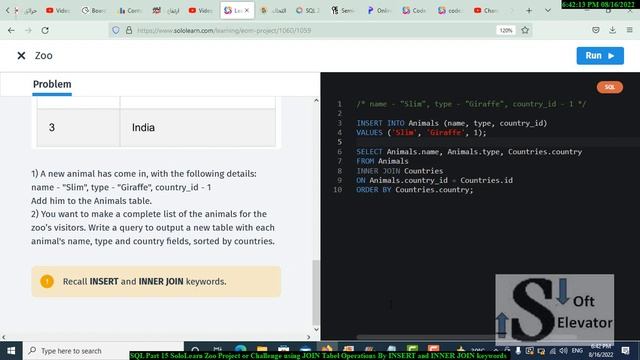List all tabs with dropdown chevron
640x360 pixels.
pos(548,11)
